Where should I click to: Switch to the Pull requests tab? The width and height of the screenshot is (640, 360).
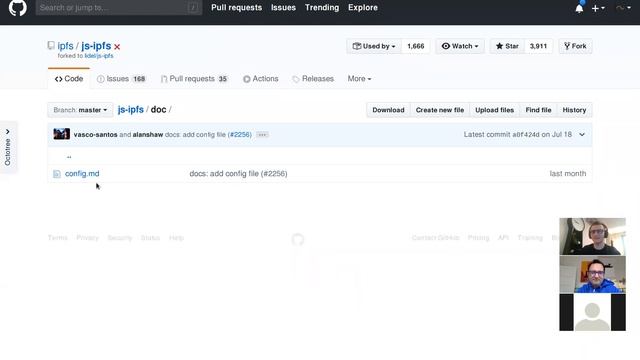194,79
